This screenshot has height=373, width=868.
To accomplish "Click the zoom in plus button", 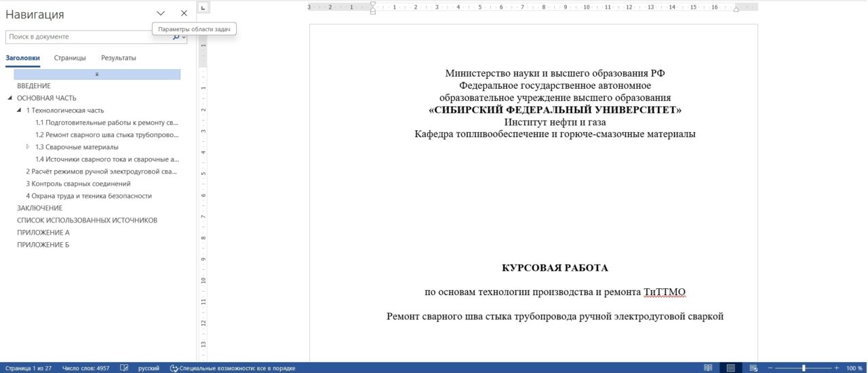I will point(837,368).
